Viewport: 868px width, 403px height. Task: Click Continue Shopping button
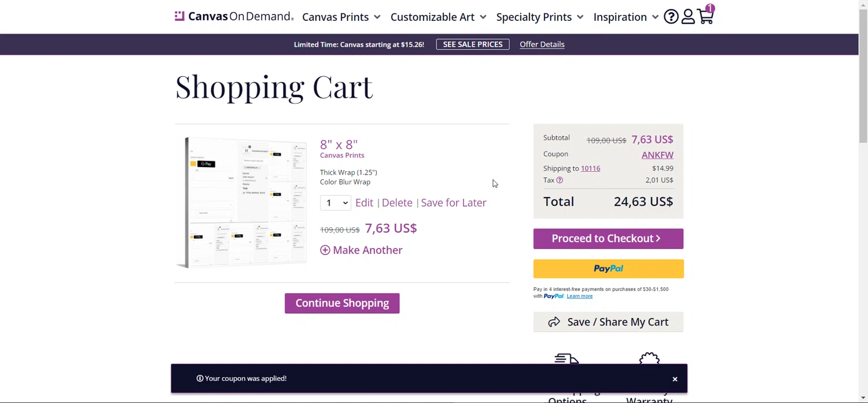[342, 304]
